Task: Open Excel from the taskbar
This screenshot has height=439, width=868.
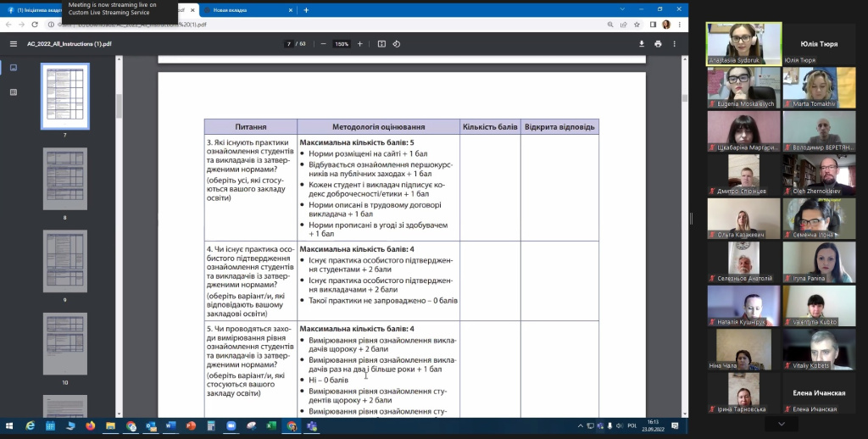Action: [271, 425]
